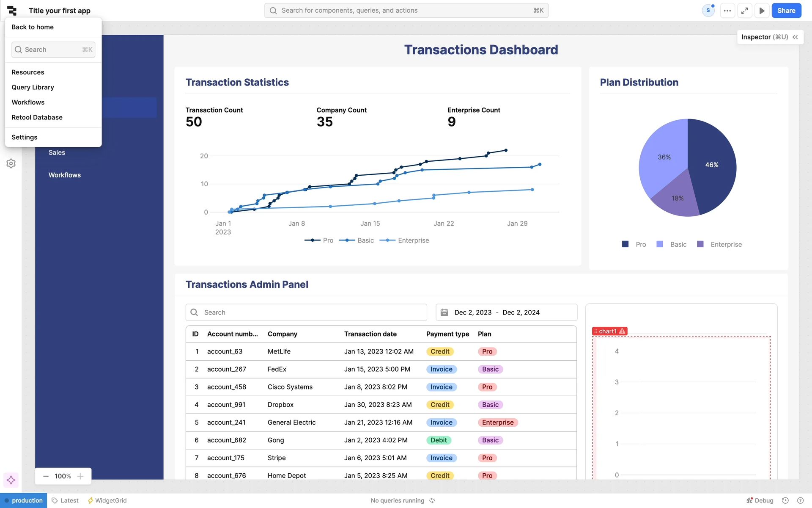The width and height of the screenshot is (812, 508).
Task: Select Workflows in the blue sidebar
Action: (x=65, y=175)
